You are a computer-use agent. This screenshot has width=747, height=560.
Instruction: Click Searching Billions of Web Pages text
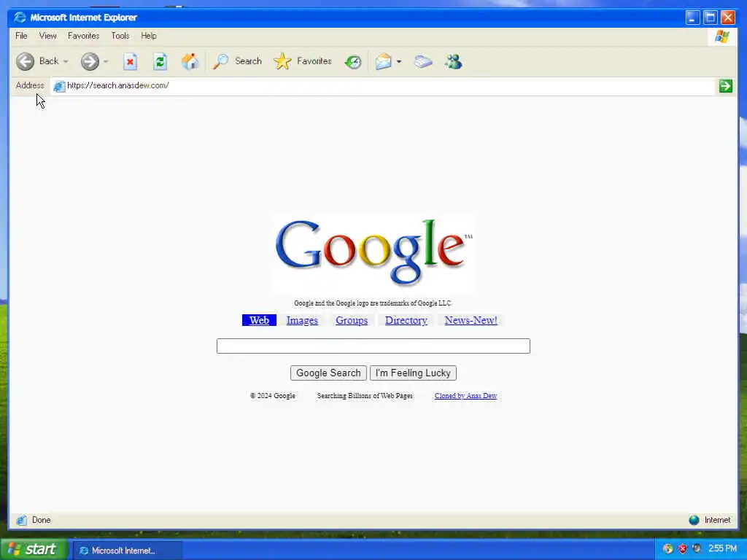click(365, 396)
